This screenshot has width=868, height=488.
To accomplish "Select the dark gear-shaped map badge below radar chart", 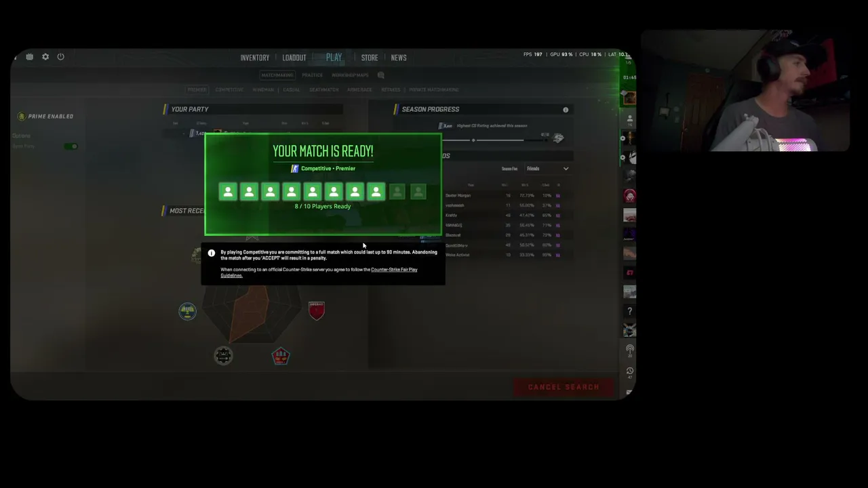I will pos(223,355).
